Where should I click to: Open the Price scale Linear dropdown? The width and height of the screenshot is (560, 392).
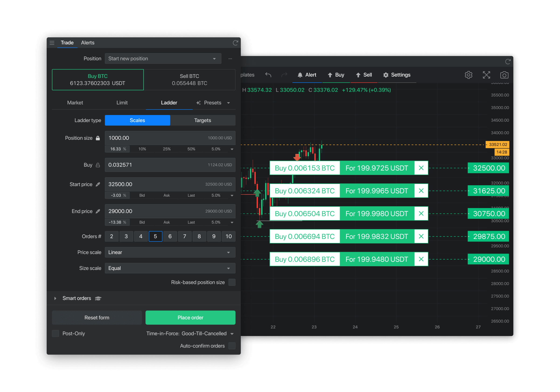click(170, 252)
